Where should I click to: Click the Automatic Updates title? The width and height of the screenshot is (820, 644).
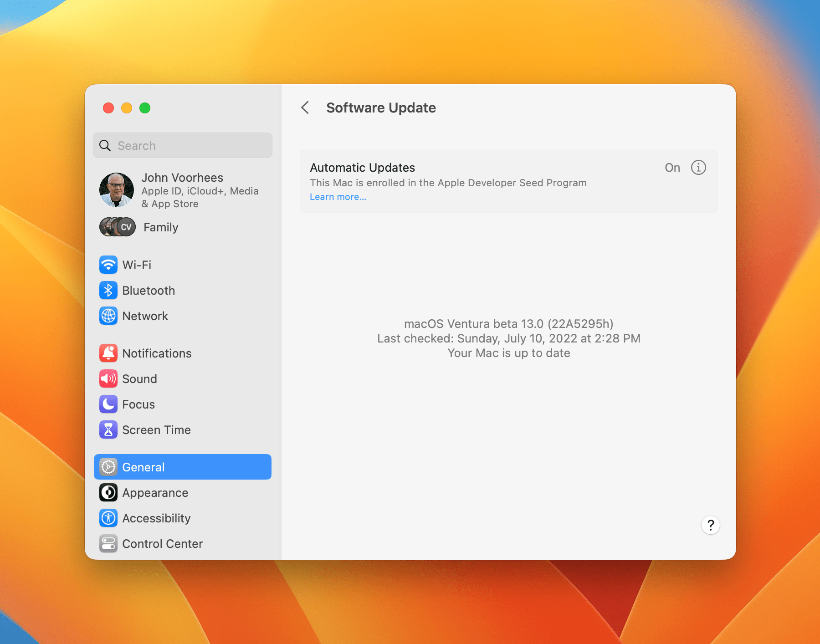point(363,168)
